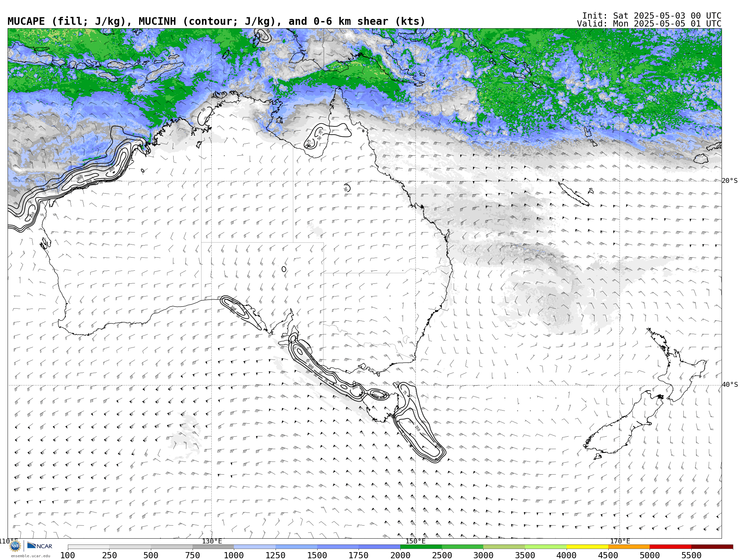Click the orange 4500-5000 colorbar segment

point(629,547)
